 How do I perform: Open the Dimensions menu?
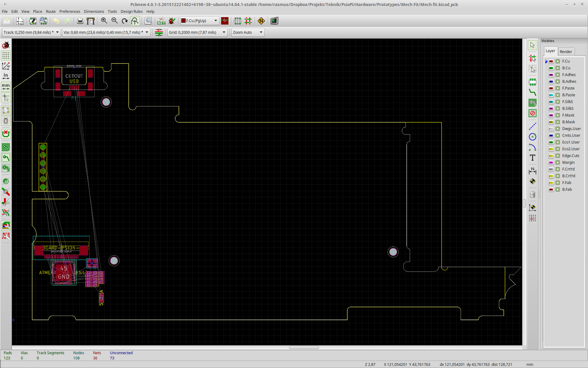tap(94, 11)
